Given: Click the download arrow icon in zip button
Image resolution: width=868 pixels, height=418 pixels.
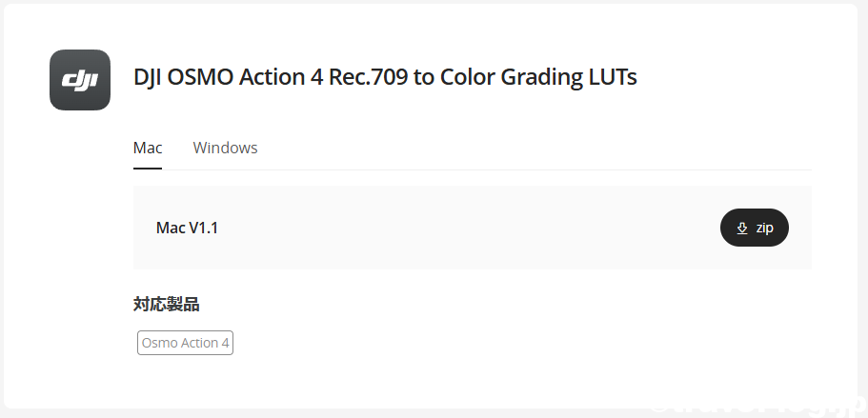Looking at the screenshot, I should pyautogui.click(x=743, y=228).
